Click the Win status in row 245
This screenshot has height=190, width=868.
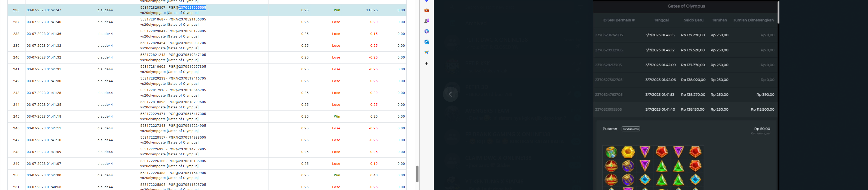click(x=337, y=117)
